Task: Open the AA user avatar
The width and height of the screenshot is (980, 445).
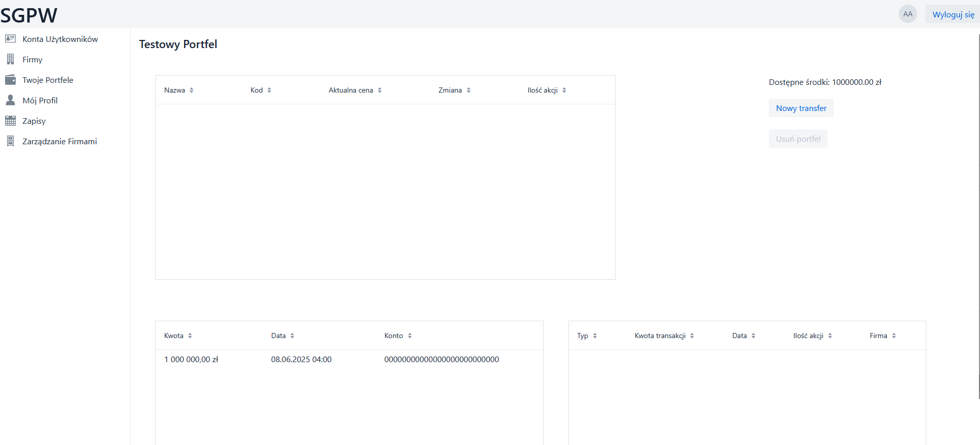Action: [x=907, y=14]
